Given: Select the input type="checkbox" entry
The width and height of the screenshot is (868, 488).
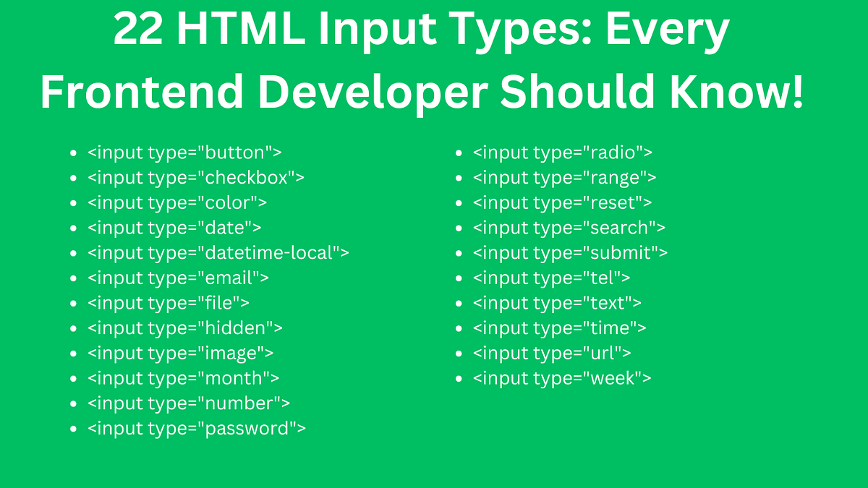Looking at the screenshot, I should point(194,177).
